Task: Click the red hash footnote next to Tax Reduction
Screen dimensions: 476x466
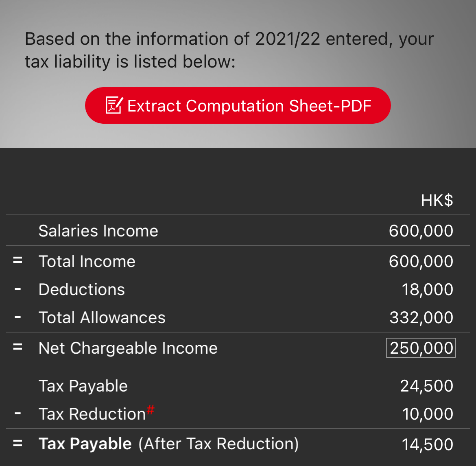Action: (150, 409)
